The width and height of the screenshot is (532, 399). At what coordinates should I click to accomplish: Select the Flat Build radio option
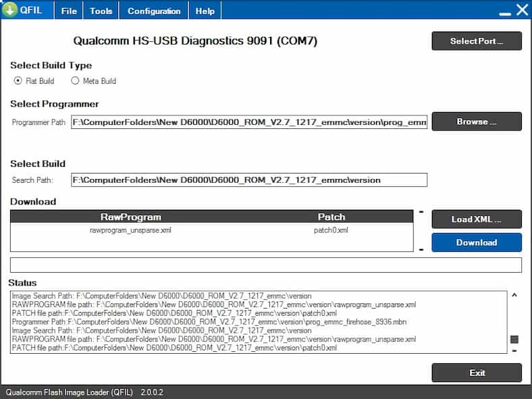coord(18,81)
